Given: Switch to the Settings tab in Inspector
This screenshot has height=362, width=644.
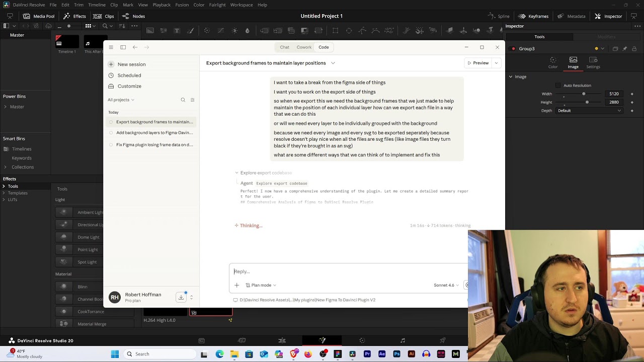Looking at the screenshot, I should point(593,62).
